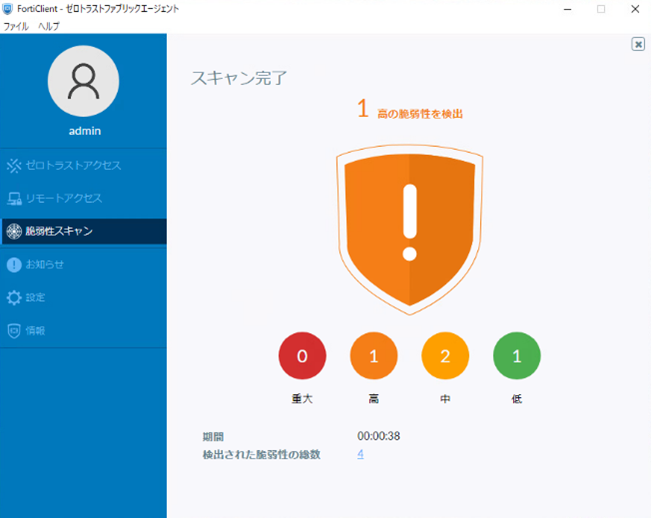Click the 脆弱性スキャン radar icon

pyautogui.click(x=14, y=231)
